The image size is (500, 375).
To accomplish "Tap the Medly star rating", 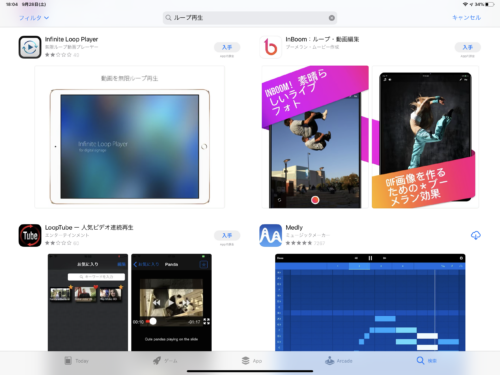I will click(299, 243).
